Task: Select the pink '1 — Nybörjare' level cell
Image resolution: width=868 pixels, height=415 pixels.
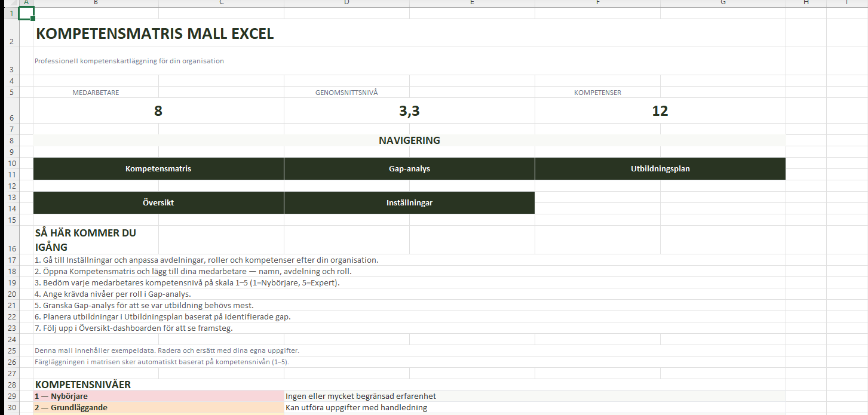Action: [x=158, y=396]
